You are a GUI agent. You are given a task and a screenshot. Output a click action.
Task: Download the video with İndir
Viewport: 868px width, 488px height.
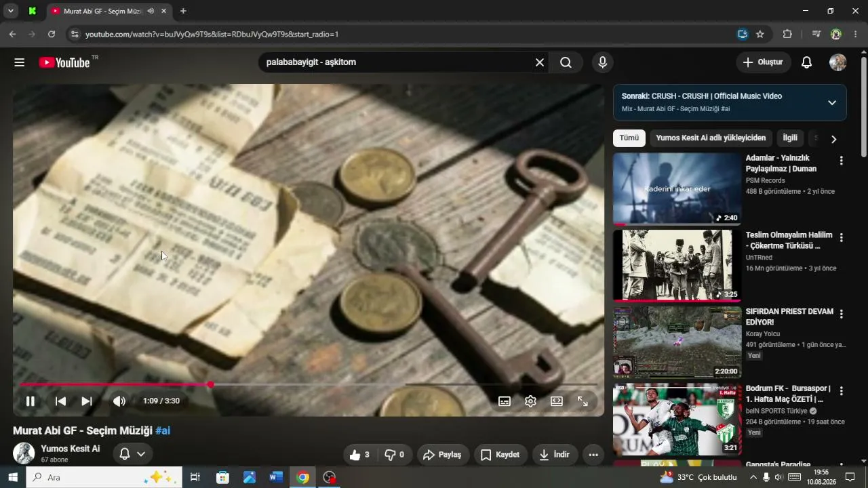[x=555, y=455]
